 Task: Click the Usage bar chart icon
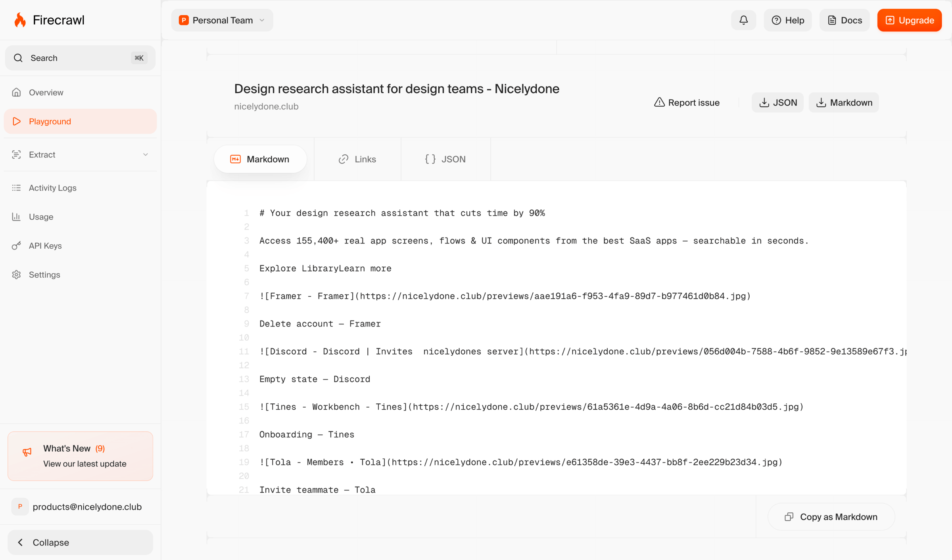[x=16, y=217]
